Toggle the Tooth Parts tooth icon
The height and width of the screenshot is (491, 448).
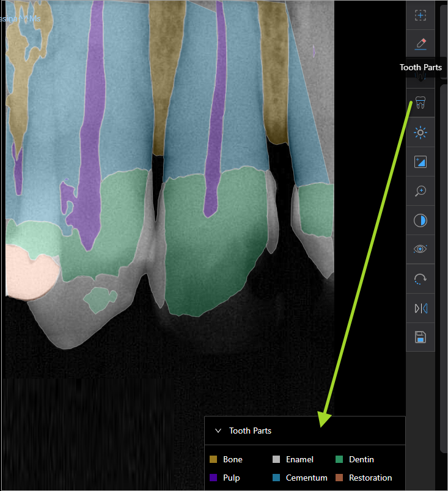(420, 103)
